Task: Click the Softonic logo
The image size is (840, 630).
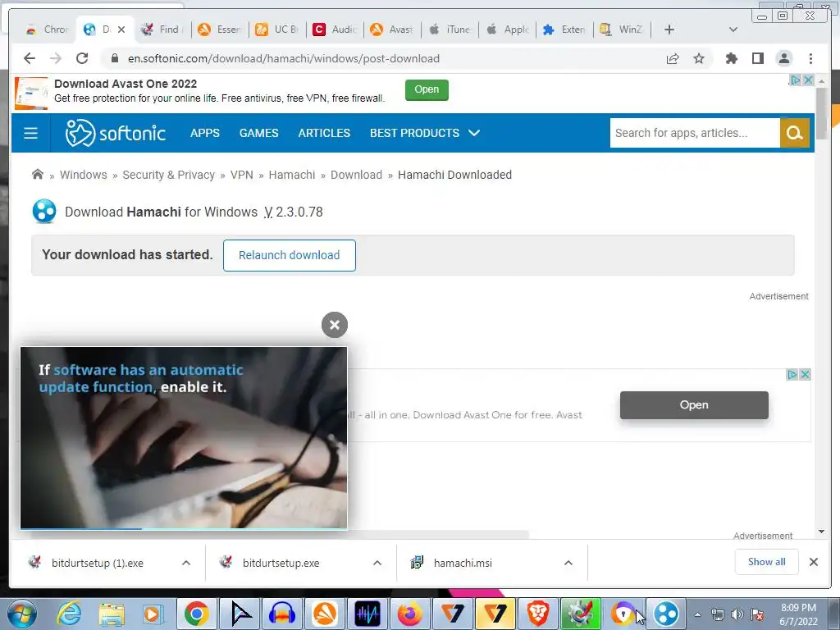Action: coord(115,133)
